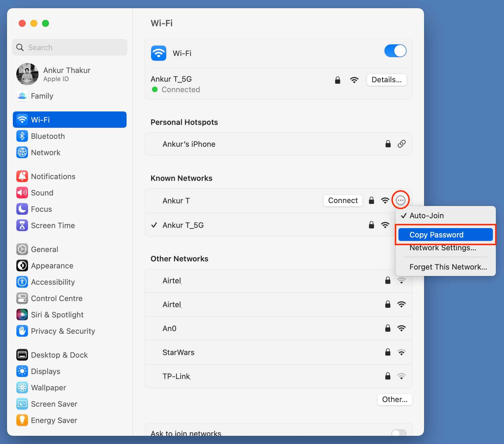Click the Details button for Ankur T_5G

[x=386, y=80]
